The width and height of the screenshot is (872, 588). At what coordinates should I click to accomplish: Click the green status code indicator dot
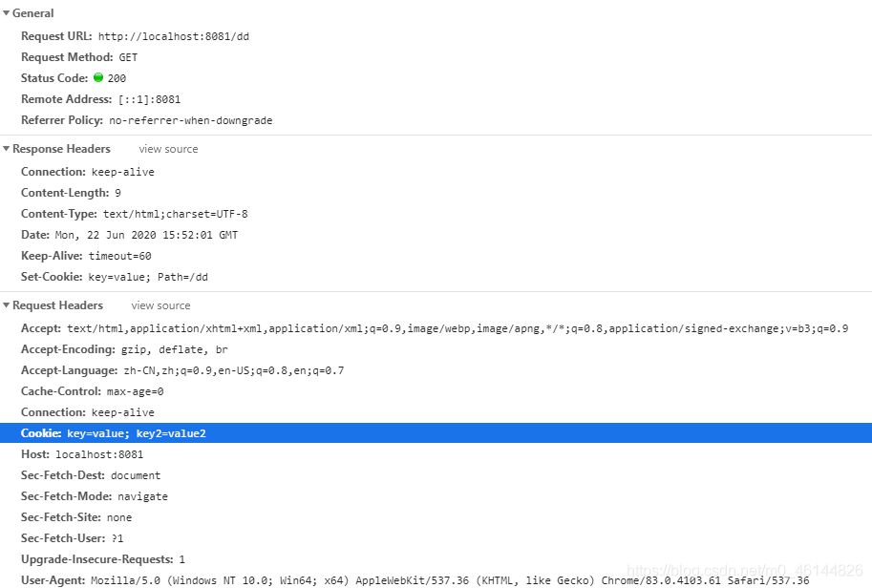pyautogui.click(x=98, y=77)
